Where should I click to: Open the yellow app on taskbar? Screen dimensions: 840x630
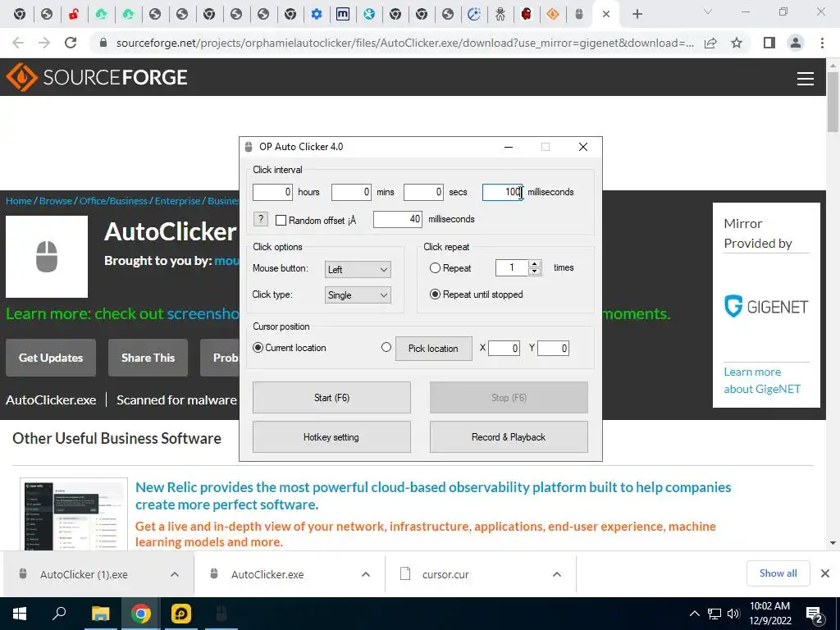point(181,614)
